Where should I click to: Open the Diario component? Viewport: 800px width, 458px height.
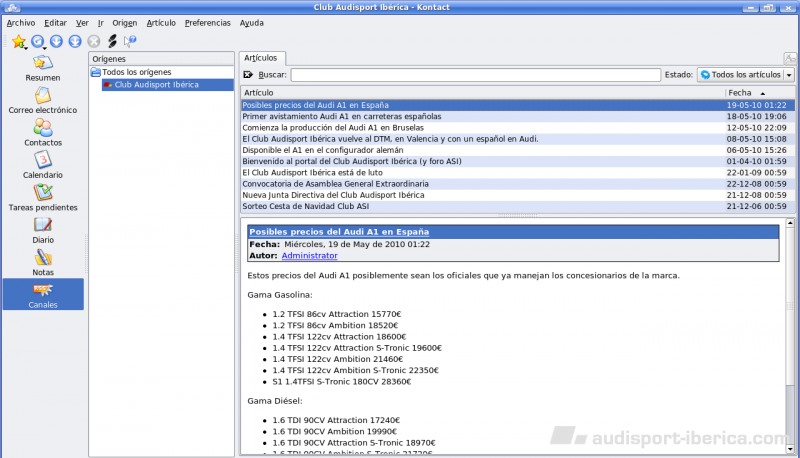click(x=43, y=230)
